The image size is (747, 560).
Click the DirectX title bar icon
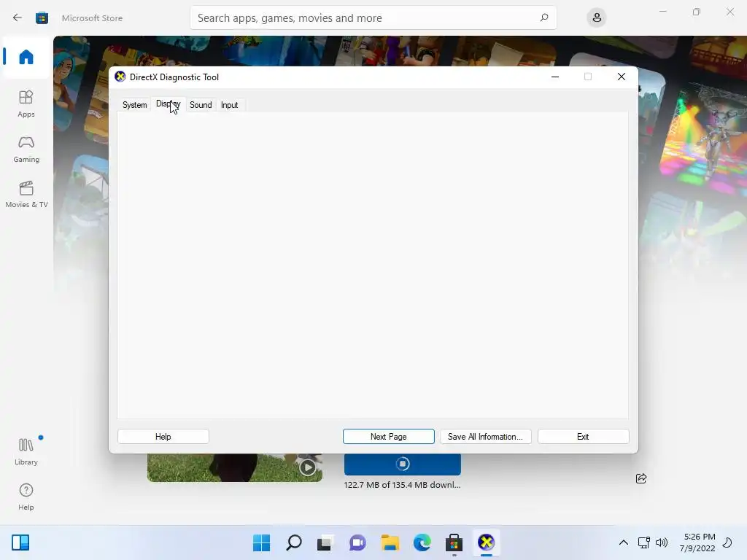(x=120, y=77)
